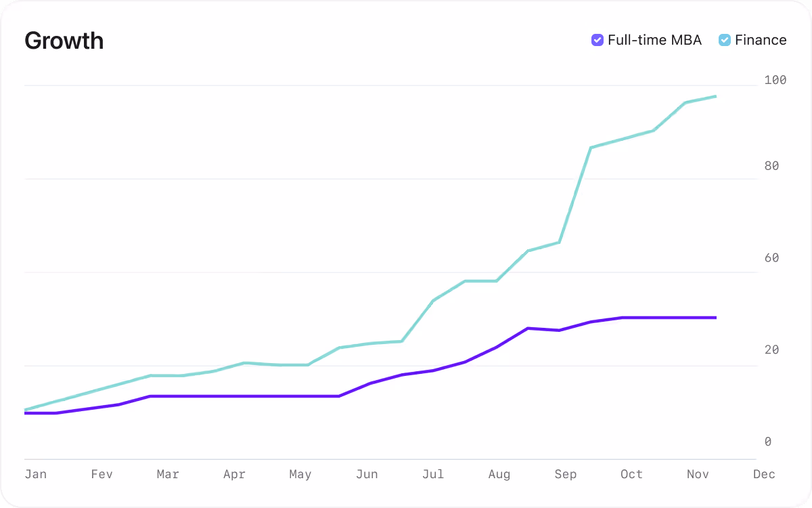Click the Apr label on x-axis
The width and height of the screenshot is (812, 508).
point(234,474)
